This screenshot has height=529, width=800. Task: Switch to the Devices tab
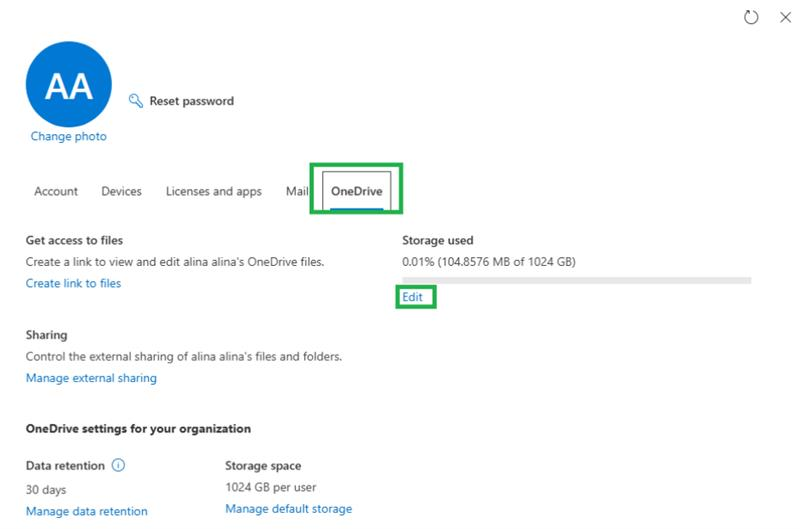tap(121, 191)
